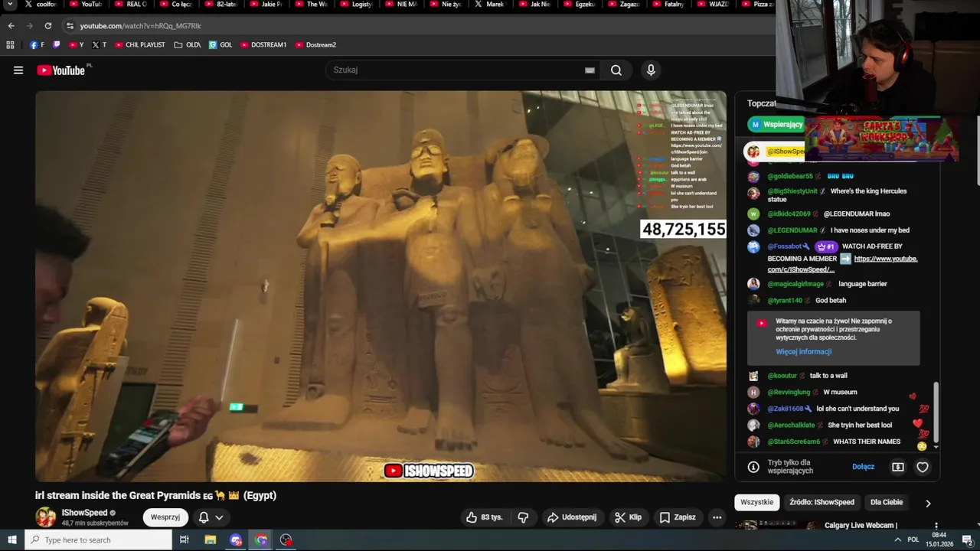
Task: Click the Dołącz link in chat
Action: coord(863,467)
